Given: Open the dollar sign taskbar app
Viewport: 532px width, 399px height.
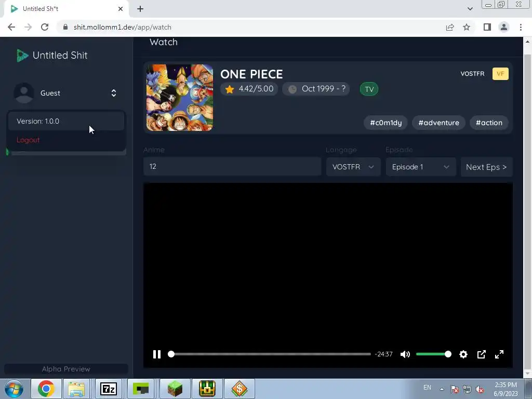Looking at the screenshot, I should point(239,389).
